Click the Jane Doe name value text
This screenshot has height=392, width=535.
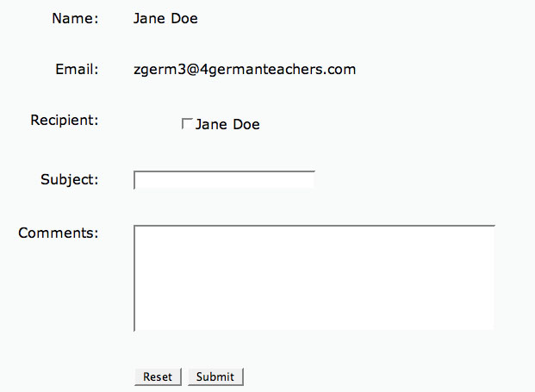pyautogui.click(x=165, y=18)
